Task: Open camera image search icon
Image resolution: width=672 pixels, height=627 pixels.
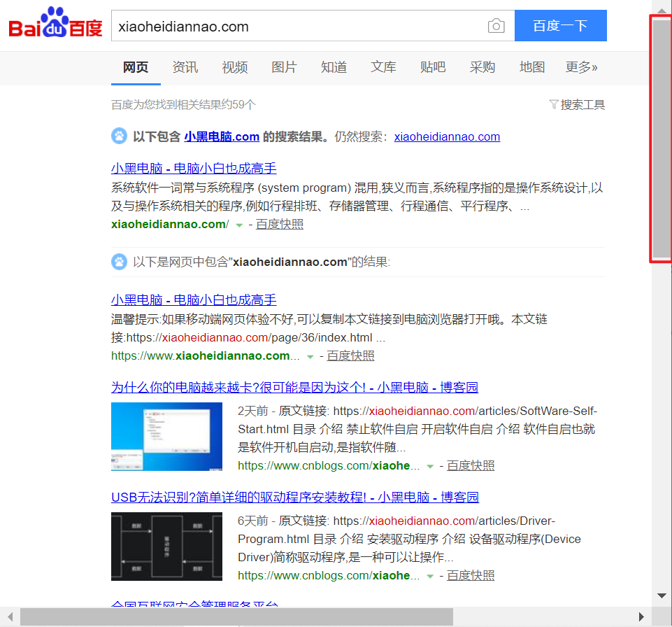Action: (496, 26)
